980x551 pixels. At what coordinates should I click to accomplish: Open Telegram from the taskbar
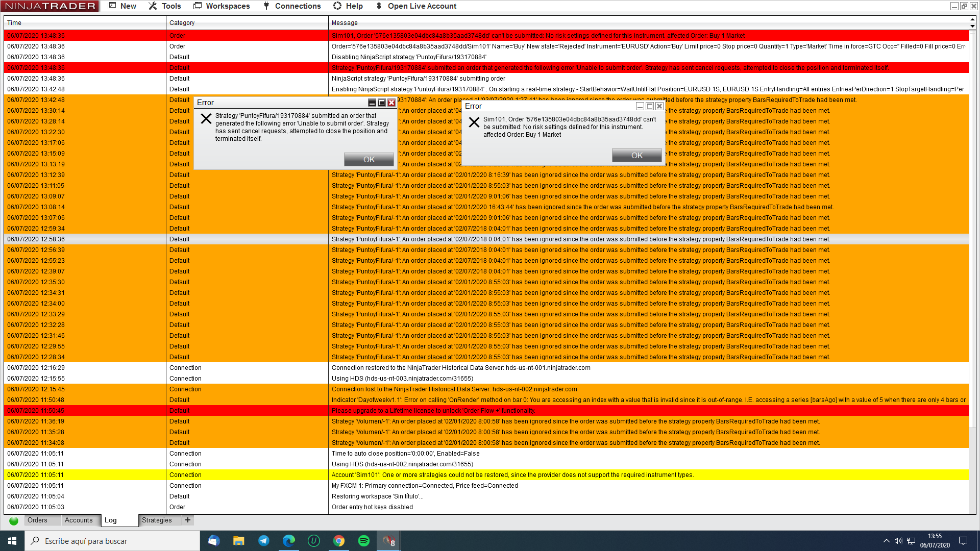pos(264,541)
